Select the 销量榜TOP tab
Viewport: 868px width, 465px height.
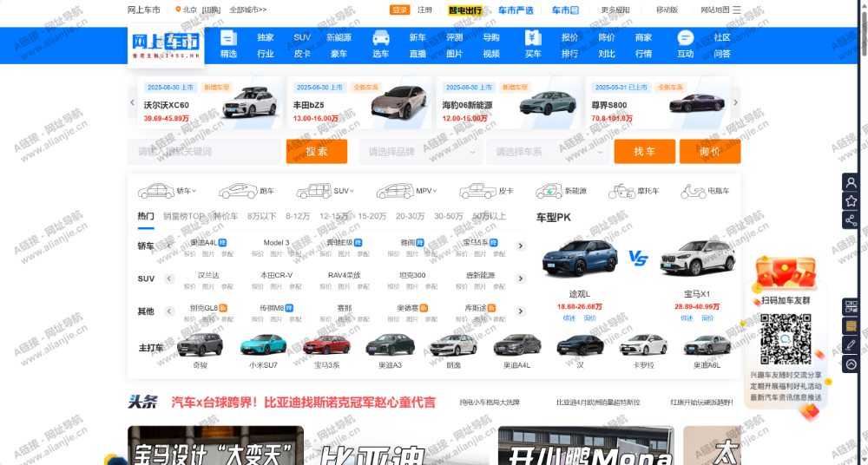[x=184, y=216]
